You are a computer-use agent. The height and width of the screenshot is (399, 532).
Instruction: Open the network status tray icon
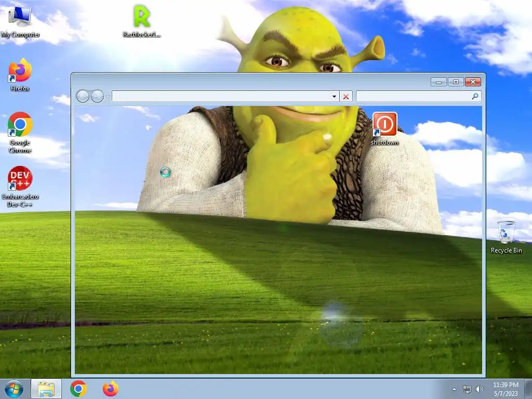467,389
